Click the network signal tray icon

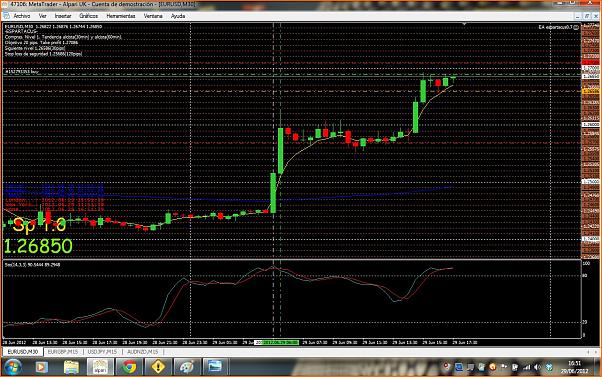[x=527, y=368]
